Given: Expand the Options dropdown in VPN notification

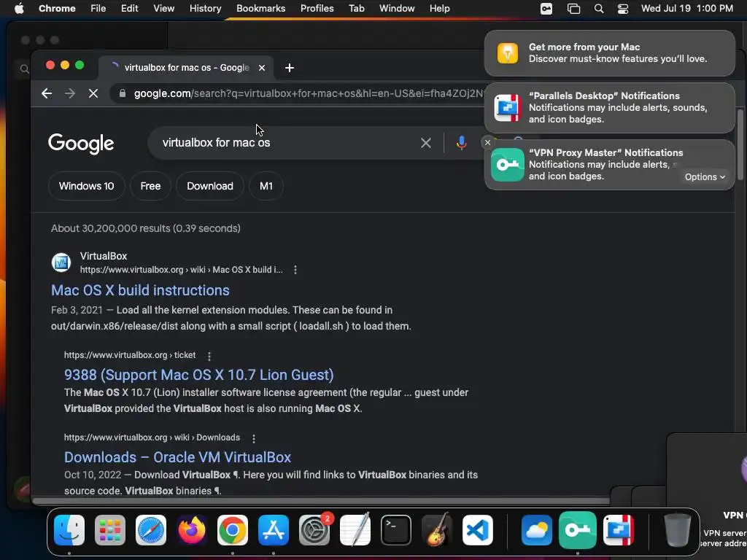Looking at the screenshot, I should pyautogui.click(x=705, y=176).
